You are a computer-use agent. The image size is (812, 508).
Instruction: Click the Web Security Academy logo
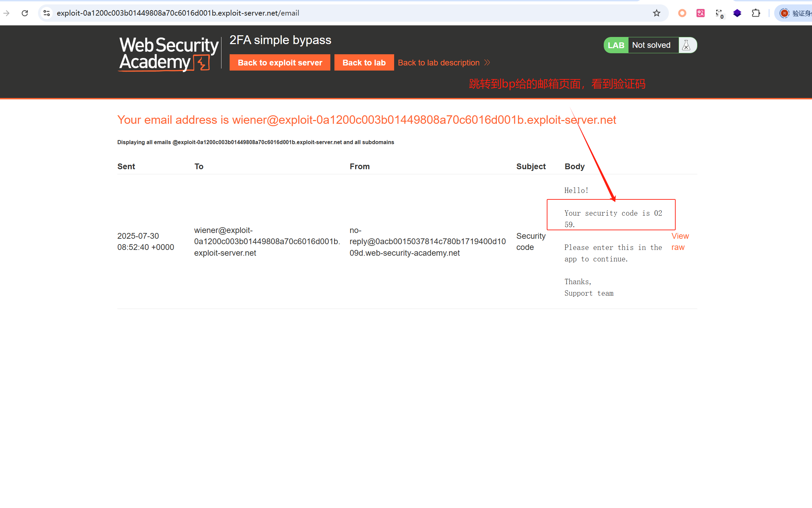(x=169, y=54)
